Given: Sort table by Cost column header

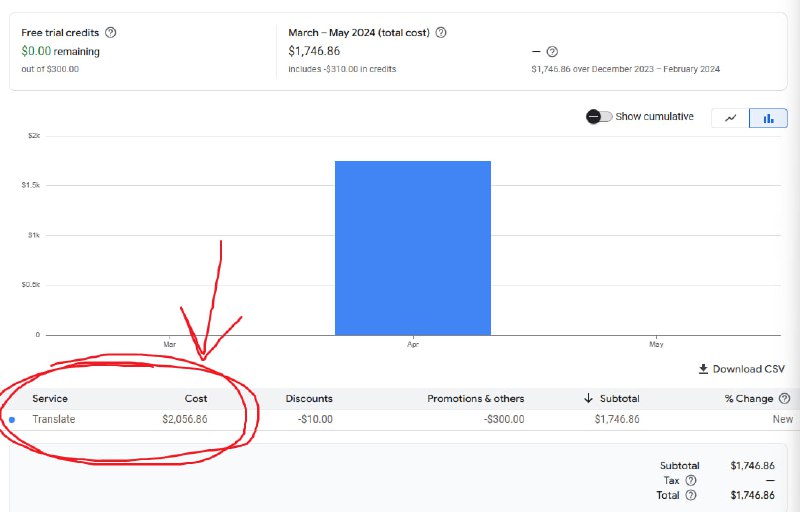Looking at the screenshot, I should [x=196, y=399].
